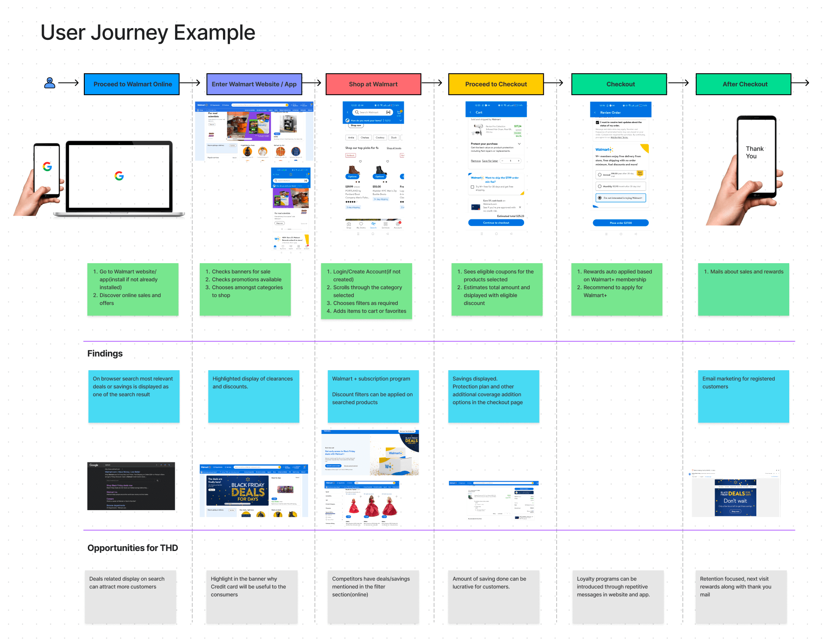Open Black Friday Deals email thumbnail in Findings
Image resolution: width=827 pixels, height=644 pixels.
click(x=736, y=494)
